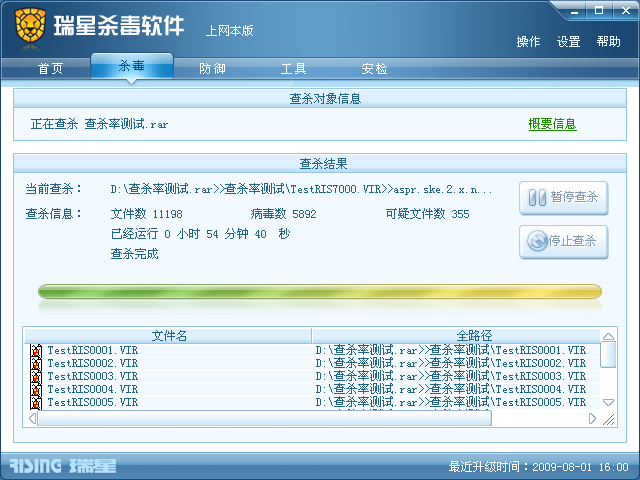The image size is (640, 480).
Task: Click the 概要信息 link
Action: [x=552, y=124]
